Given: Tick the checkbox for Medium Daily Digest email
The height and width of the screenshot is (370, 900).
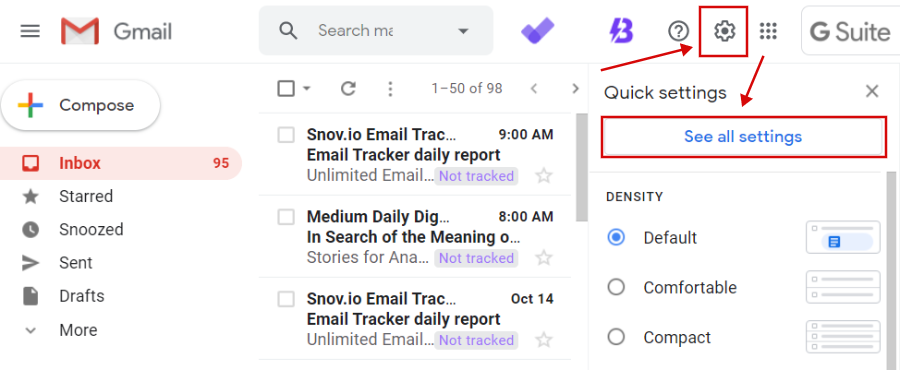Looking at the screenshot, I should pos(286,217).
